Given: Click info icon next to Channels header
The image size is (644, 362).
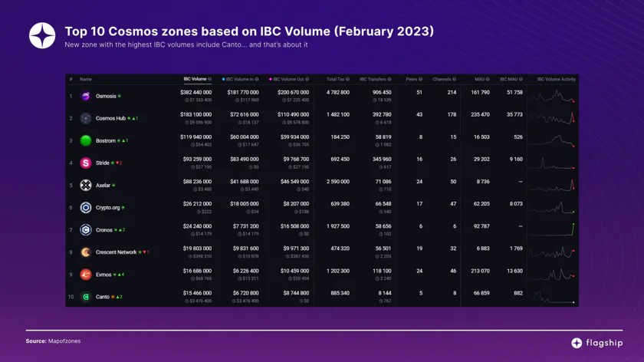Looking at the screenshot, I should (x=454, y=79).
